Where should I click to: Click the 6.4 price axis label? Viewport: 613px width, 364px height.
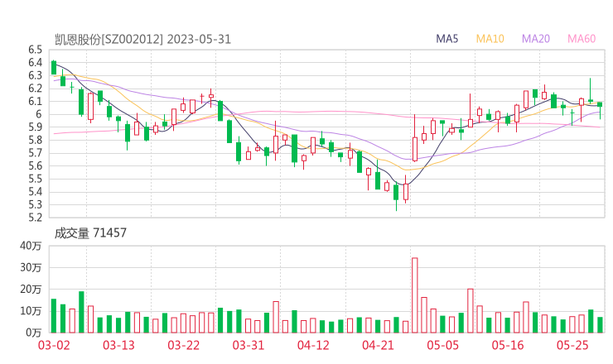pyautogui.click(x=35, y=63)
